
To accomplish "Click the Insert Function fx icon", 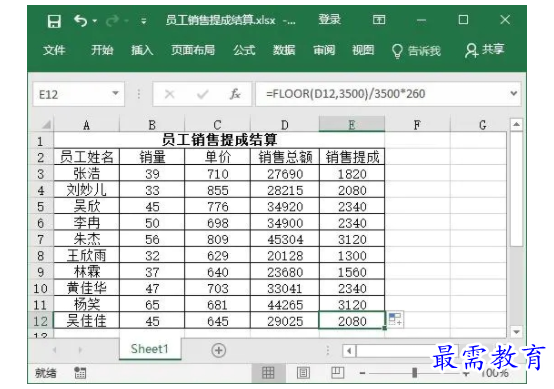I will click(235, 94).
